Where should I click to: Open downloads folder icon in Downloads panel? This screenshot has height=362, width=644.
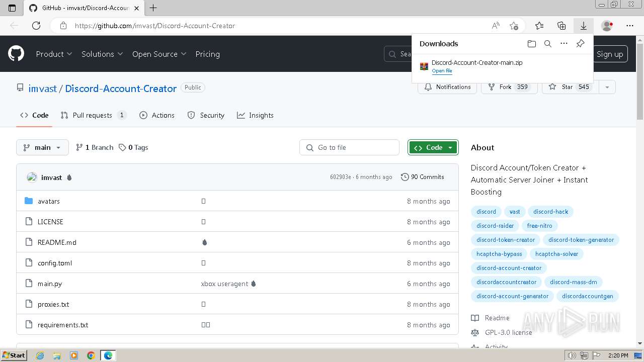tap(532, 44)
